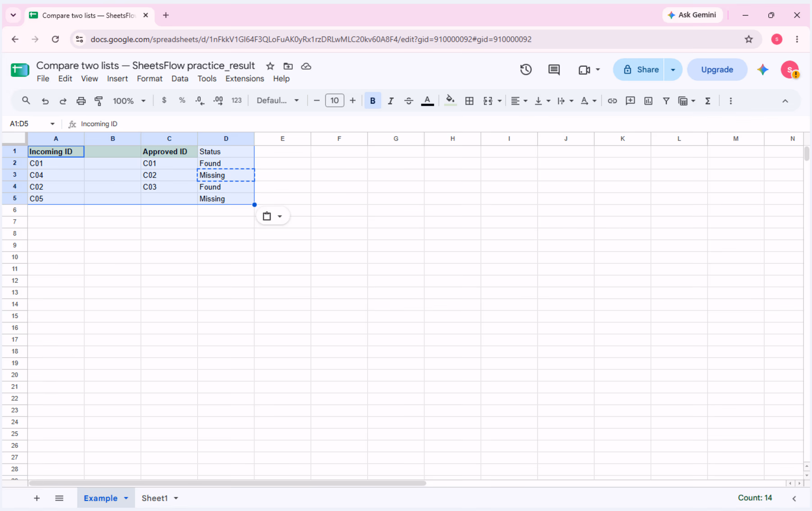The height and width of the screenshot is (511, 812).
Task: Format selection as currency
Action: point(164,101)
